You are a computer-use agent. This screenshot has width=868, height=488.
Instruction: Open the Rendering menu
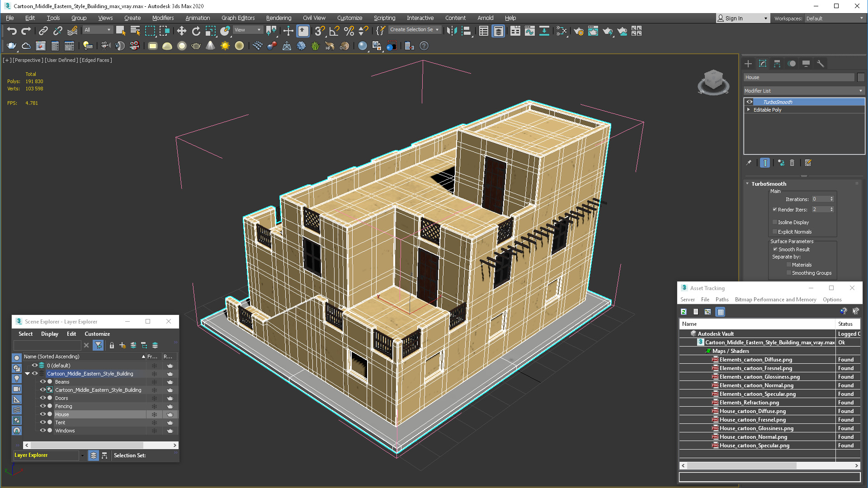click(278, 18)
